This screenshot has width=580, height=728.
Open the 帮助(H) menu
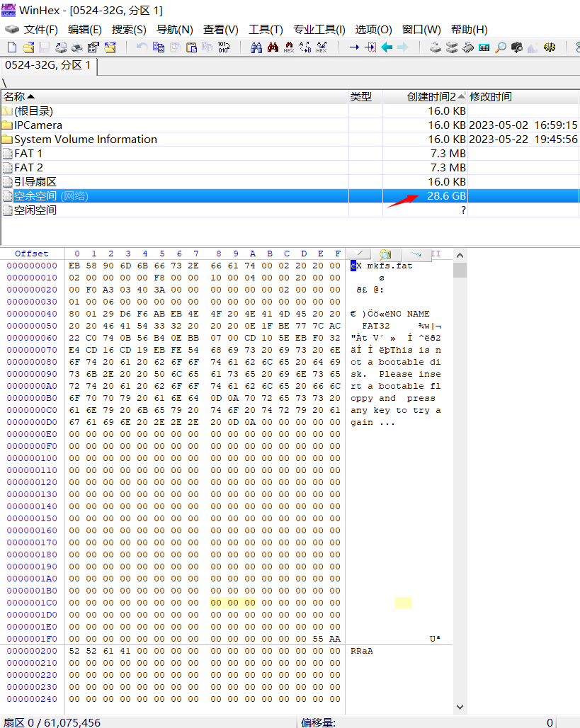pyautogui.click(x=469, y=30)
